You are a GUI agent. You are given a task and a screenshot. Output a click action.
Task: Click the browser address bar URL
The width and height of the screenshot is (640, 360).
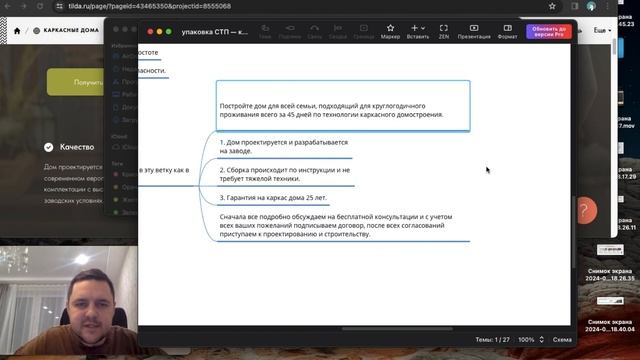click(150, 6)
